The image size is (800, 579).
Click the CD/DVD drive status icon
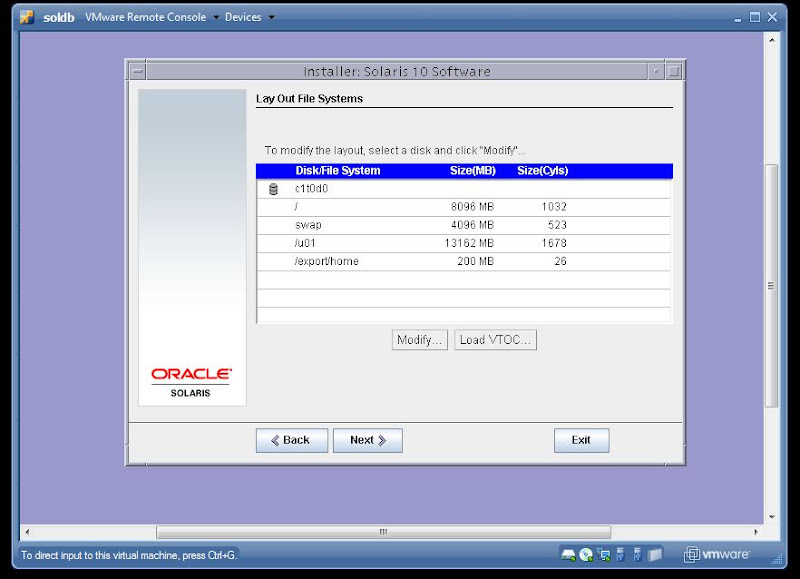tap(586, 555)
